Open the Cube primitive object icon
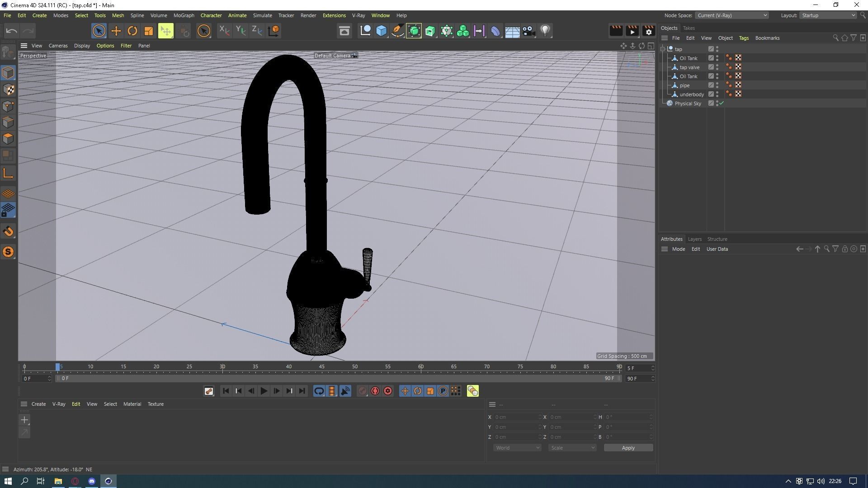The height and width of the screenshot is (488, 868). tap(382, 31)
